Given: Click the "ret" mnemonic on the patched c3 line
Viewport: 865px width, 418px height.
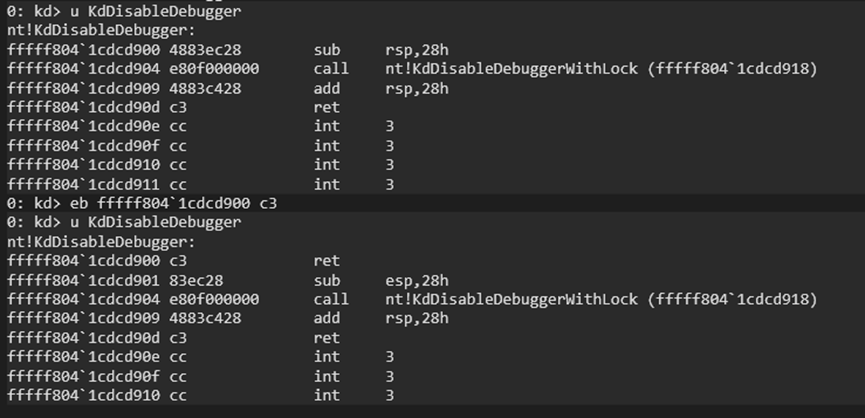Looking at the screenshot, I should click(326, 261).
